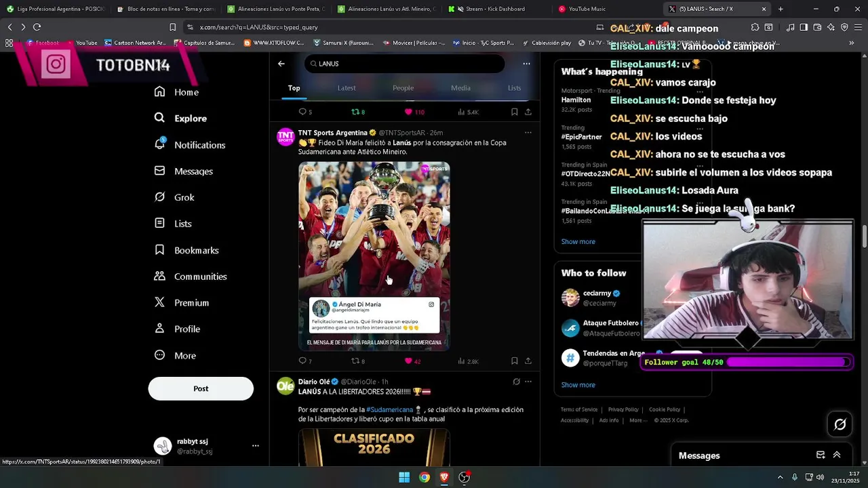Open the Profile icon in X sidebar
Viewport: 868px width, 488px height.
coord(159,329)
